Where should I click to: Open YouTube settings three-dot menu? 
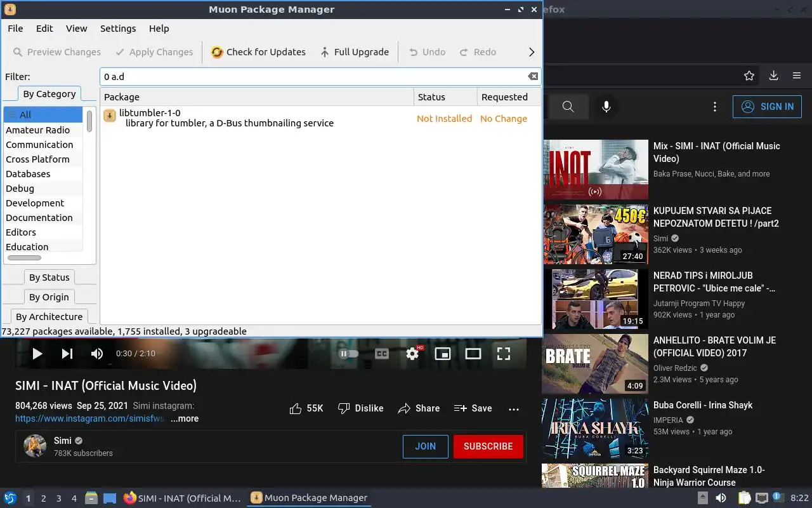click(x=715, y=107)
